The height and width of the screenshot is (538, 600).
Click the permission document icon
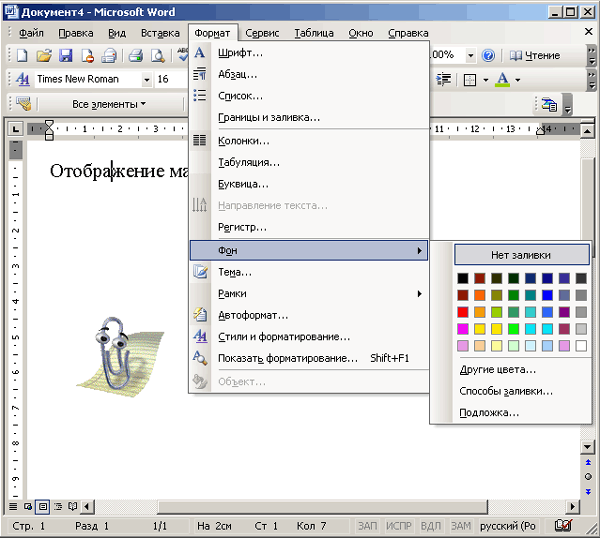click(x=88, y=55)
